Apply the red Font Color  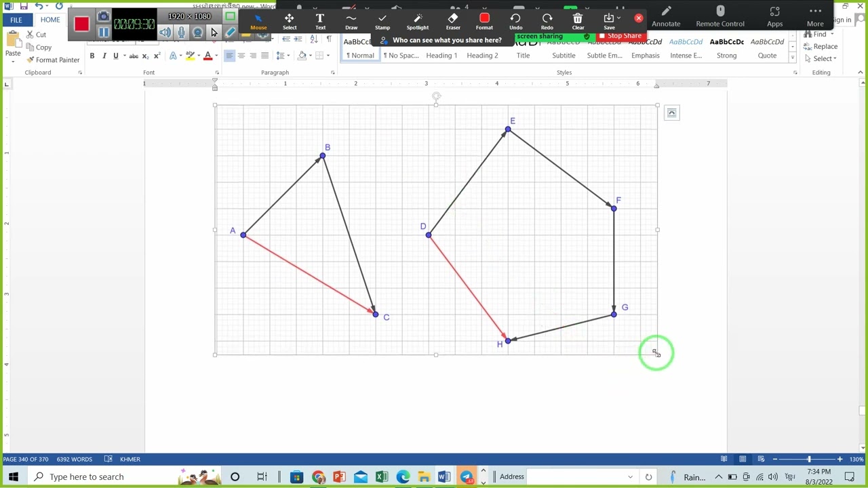point(208,56)
